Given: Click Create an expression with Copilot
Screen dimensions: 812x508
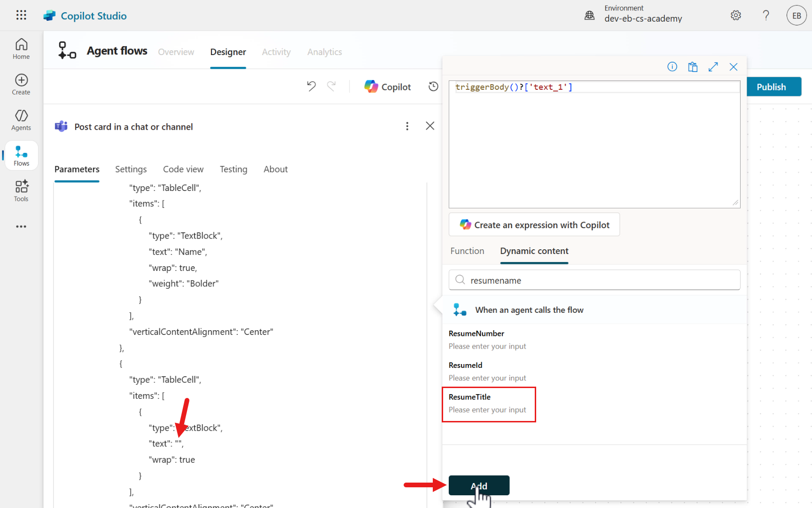Looking at the screenshot, I should pyautogui.click(x=534, y=225).
